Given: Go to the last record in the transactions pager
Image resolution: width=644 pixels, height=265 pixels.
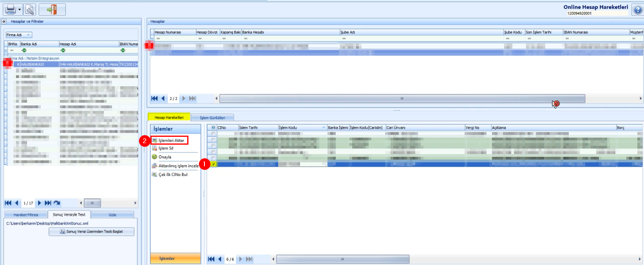Looking at the screenshot, I should (249, 259).
